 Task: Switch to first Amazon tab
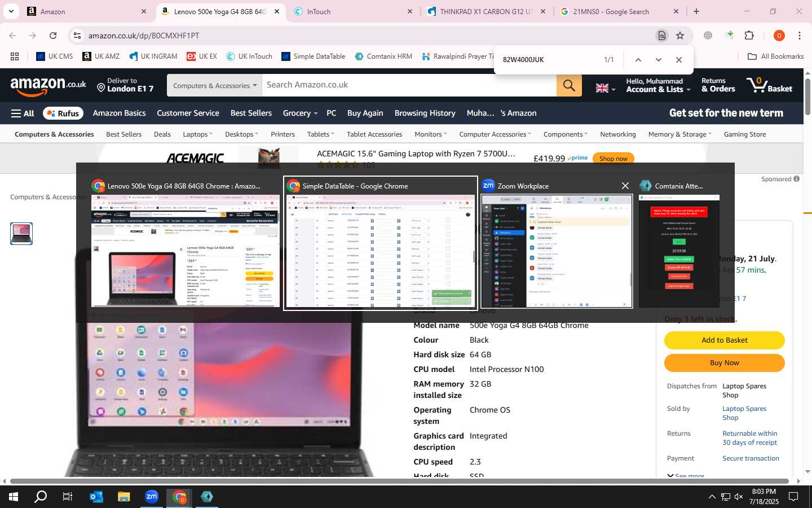tap(86, 11)
